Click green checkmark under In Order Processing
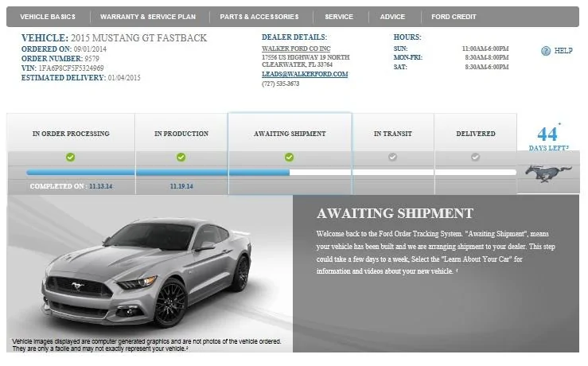 point(71,157)
